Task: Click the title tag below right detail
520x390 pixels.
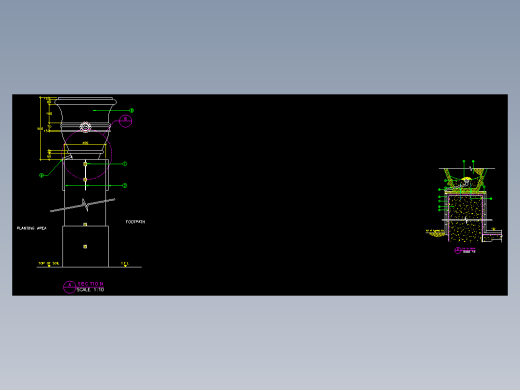Action: 465,250
